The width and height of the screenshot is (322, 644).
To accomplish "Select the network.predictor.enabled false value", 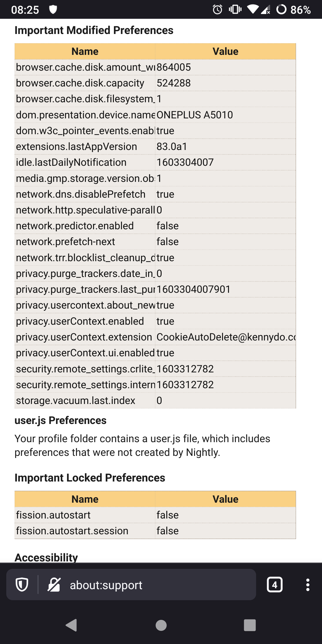I will (167, 226).
